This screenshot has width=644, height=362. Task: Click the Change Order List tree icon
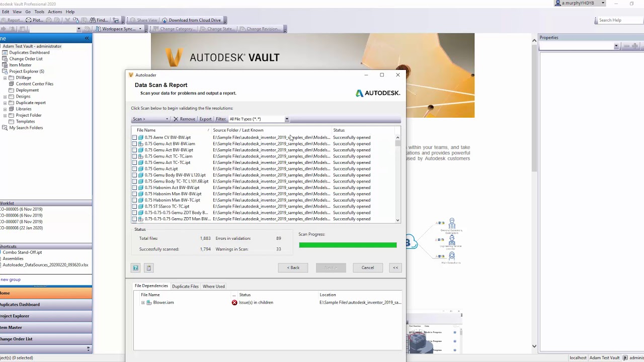coord(5,59)
